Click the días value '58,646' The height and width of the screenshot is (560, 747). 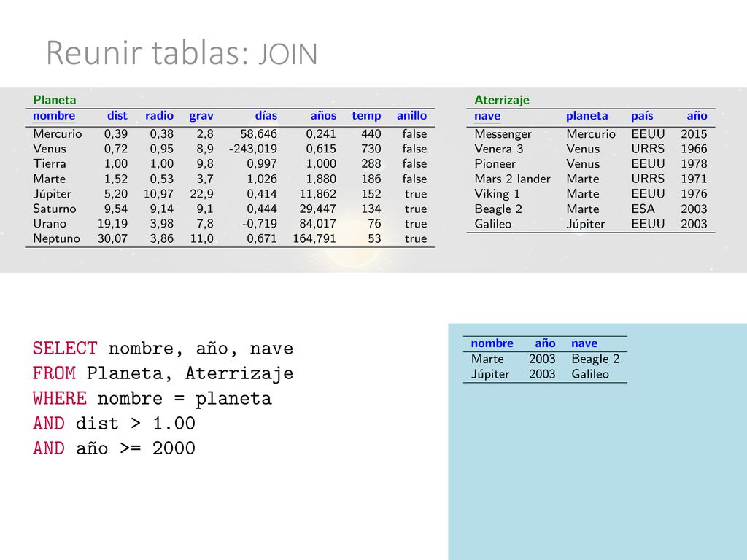click(x=258, y=134)
